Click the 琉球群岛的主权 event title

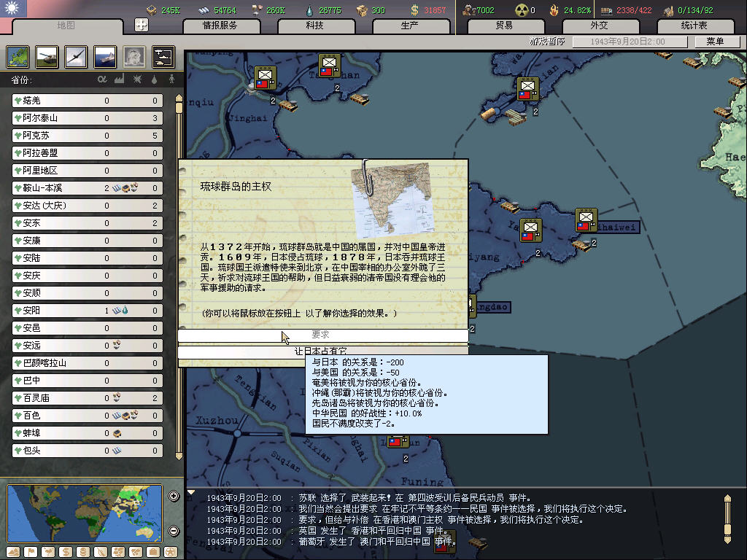click(x=236, y=187)
